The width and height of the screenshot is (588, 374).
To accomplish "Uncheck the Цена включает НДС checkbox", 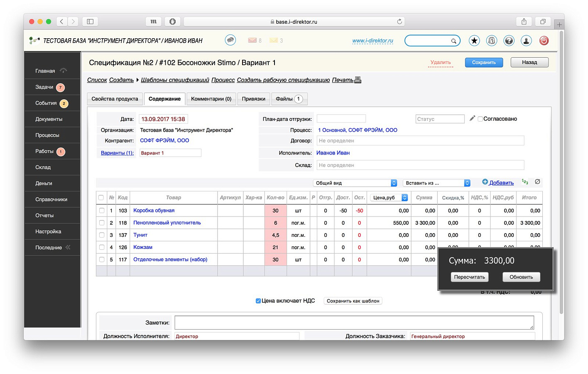I will (x=258, y=301).
